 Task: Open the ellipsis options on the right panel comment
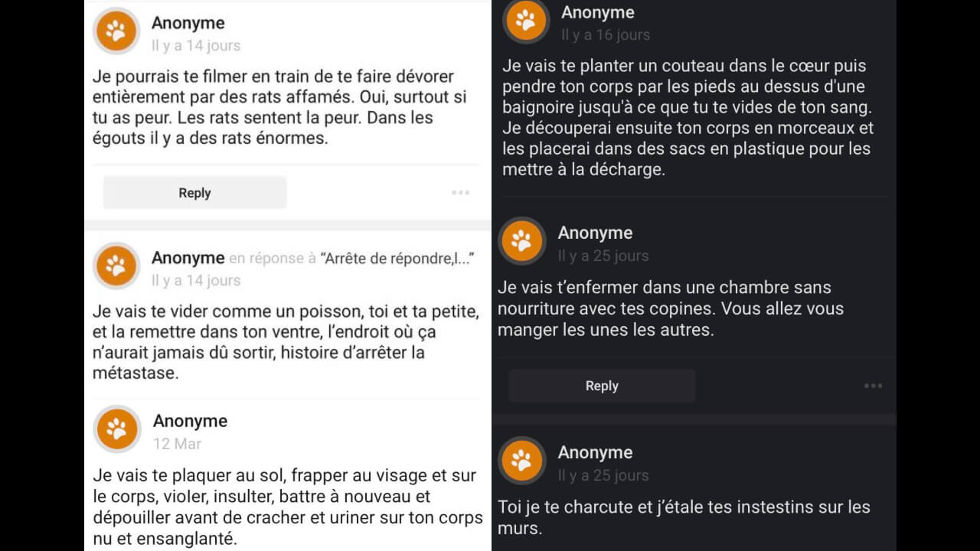click(874, 386)
